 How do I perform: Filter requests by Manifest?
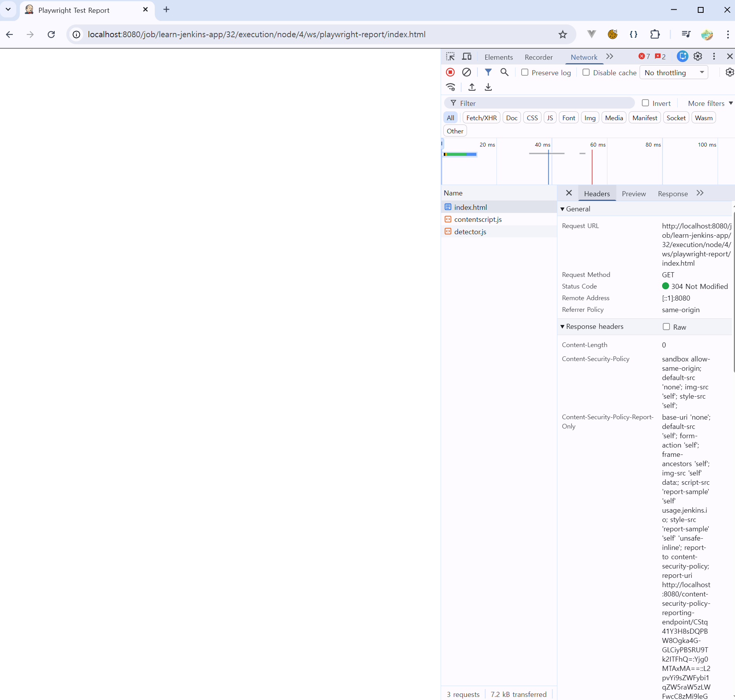(x=645, y=118)
